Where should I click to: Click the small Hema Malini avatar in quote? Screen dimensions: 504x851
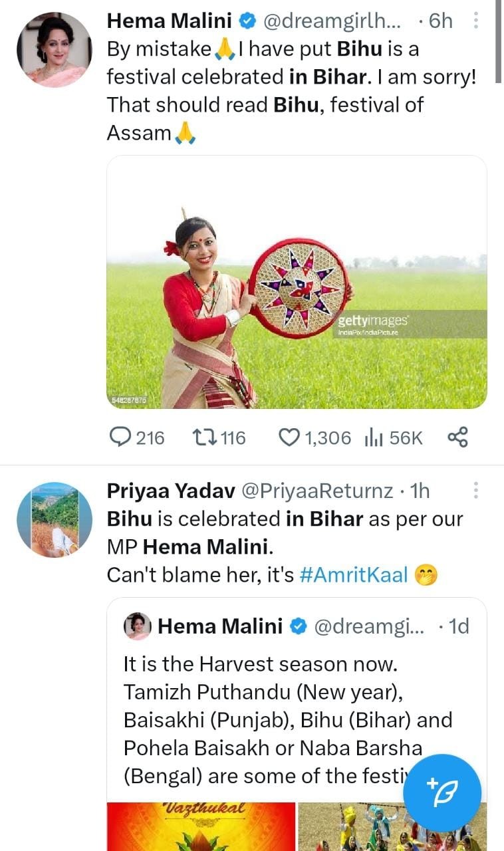point(138,626)
